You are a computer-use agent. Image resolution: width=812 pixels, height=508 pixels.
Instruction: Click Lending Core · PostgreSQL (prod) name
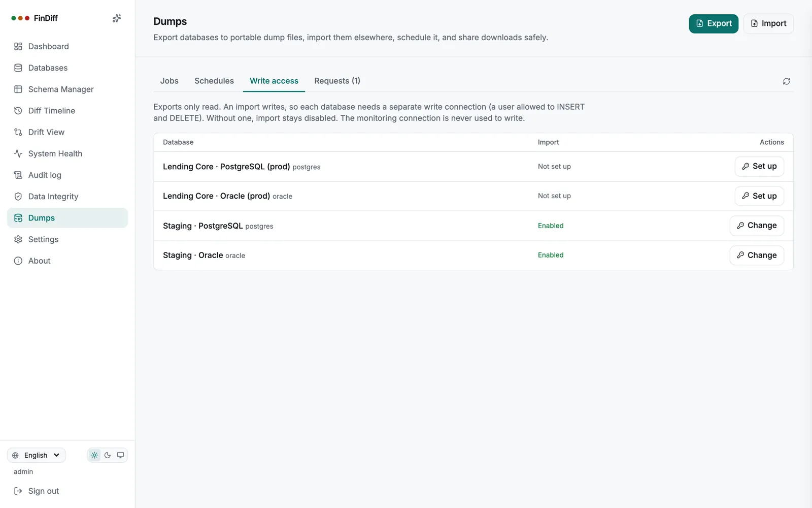click(x=226, y=167)
